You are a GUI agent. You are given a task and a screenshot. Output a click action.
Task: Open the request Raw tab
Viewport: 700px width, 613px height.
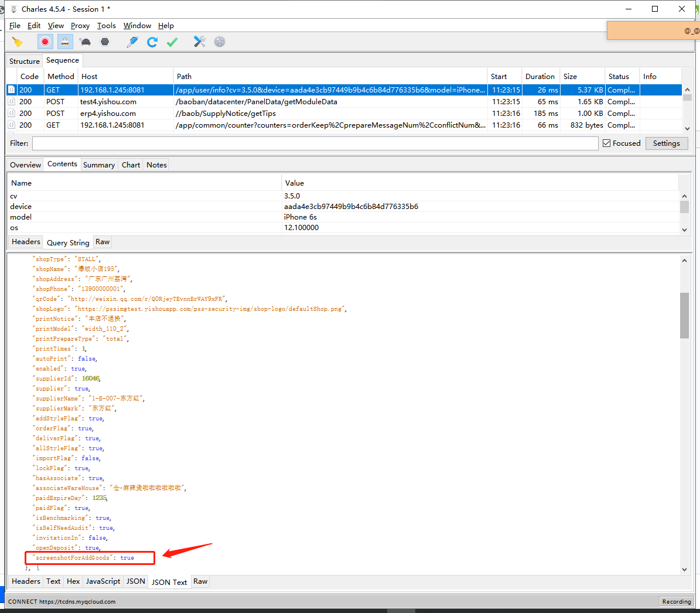[x=103, y=241]
